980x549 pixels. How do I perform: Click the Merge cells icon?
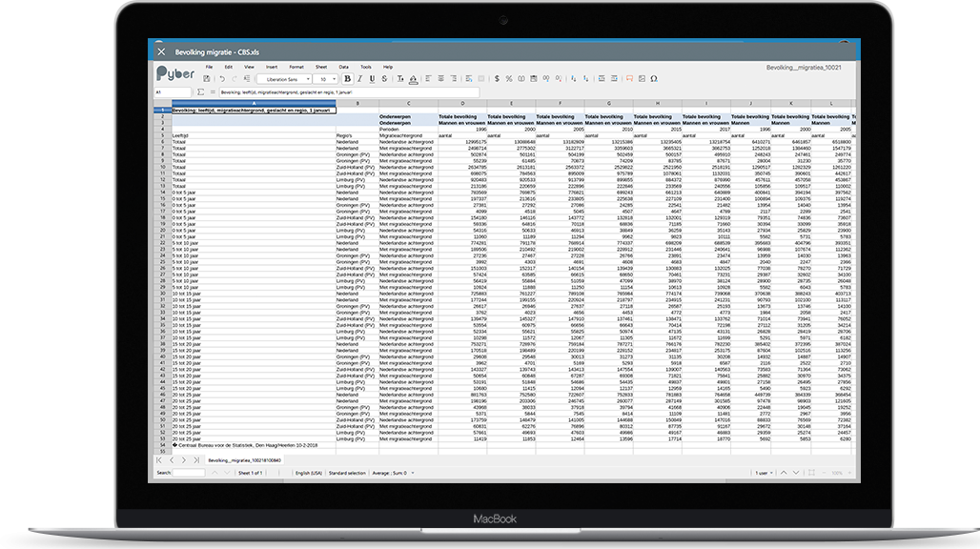click(481, 79)
